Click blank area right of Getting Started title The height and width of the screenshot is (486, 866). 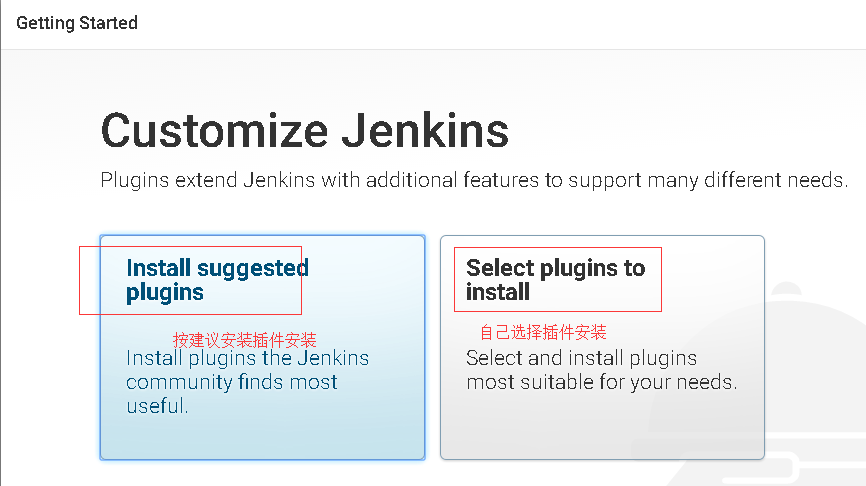point(500,23)
